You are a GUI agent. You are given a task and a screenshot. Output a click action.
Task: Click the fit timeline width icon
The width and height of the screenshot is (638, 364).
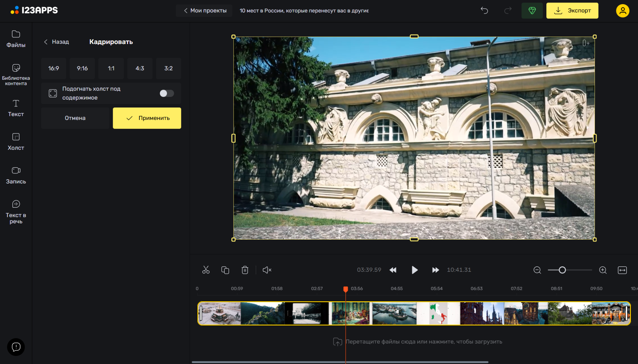click(622, 270)
